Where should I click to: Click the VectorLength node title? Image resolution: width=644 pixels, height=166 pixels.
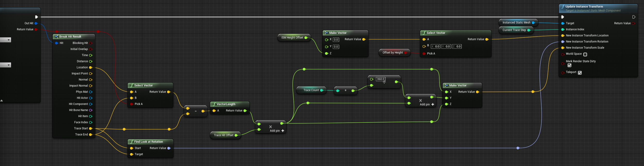226,104
